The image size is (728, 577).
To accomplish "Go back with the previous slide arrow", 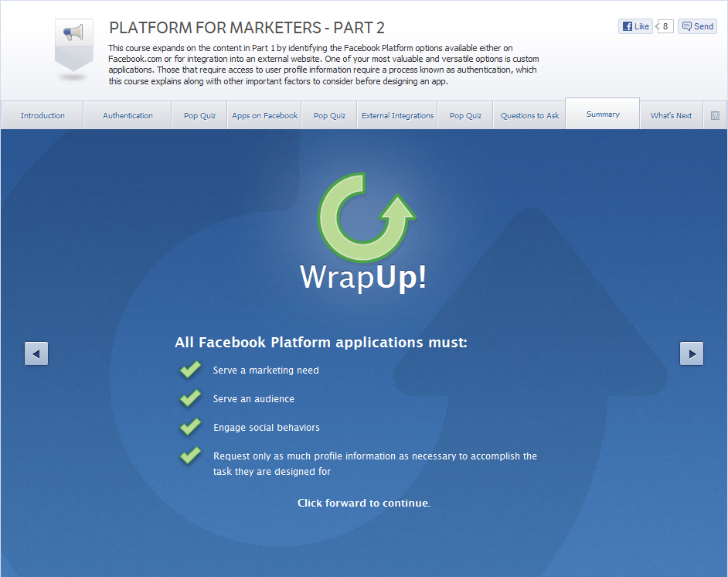I will (x=36, y=353).
